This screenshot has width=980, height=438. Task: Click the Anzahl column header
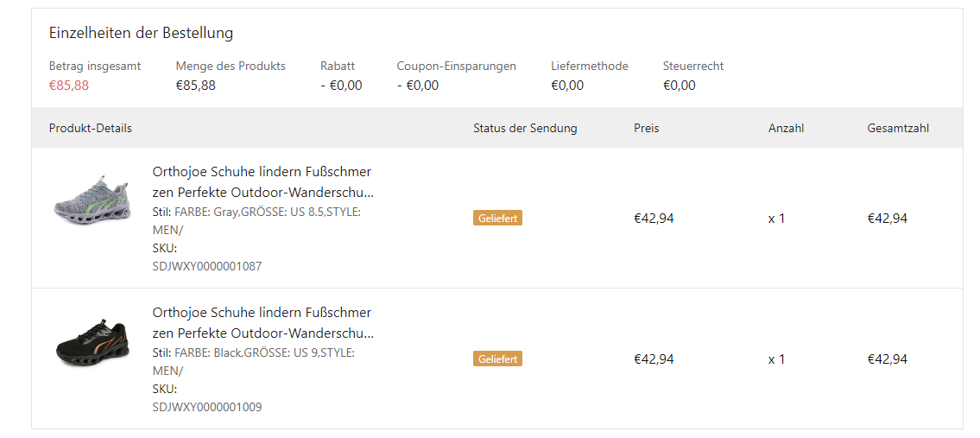click(x=786, y=128)
